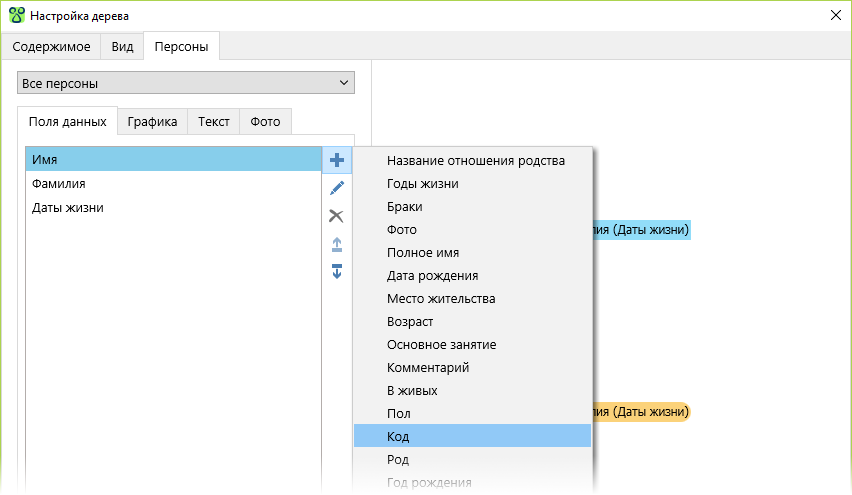The width and height of the screenshot is (852, 495).
Task: Click the pencil edit field icon
Action: [337, 188]
